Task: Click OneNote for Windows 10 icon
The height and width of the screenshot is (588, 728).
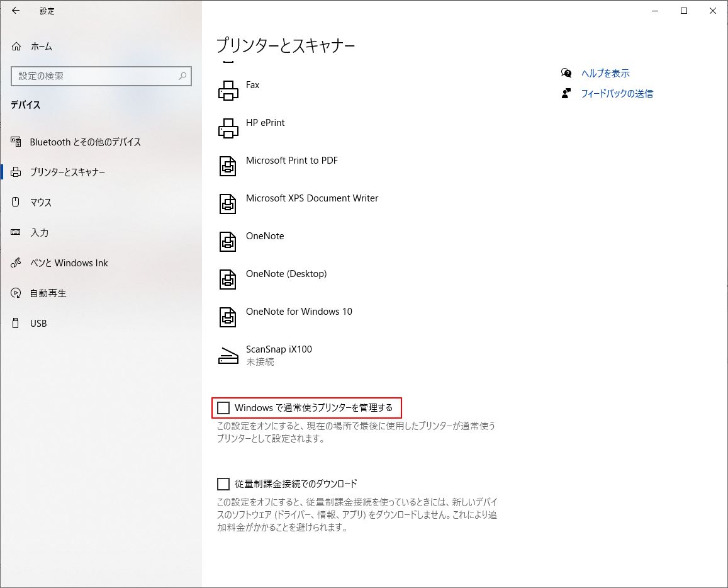Action: [228, 317]
